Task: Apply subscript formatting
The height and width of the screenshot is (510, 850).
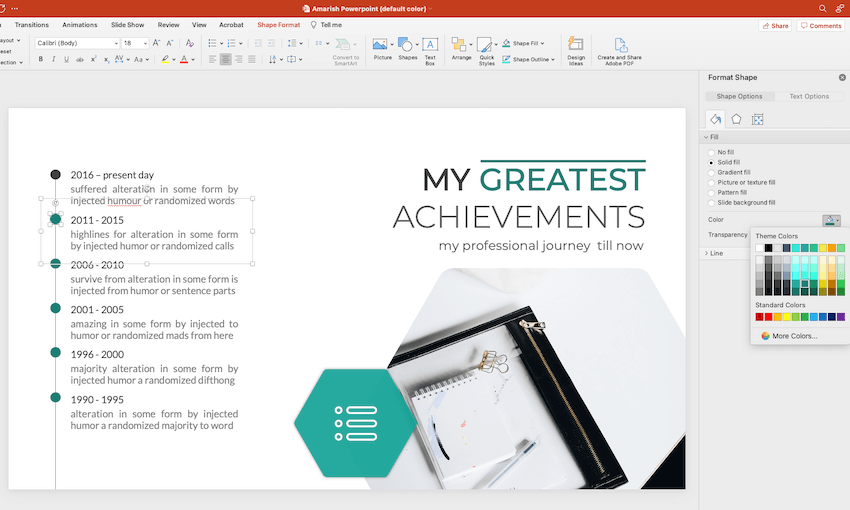Action: (106, 60)
